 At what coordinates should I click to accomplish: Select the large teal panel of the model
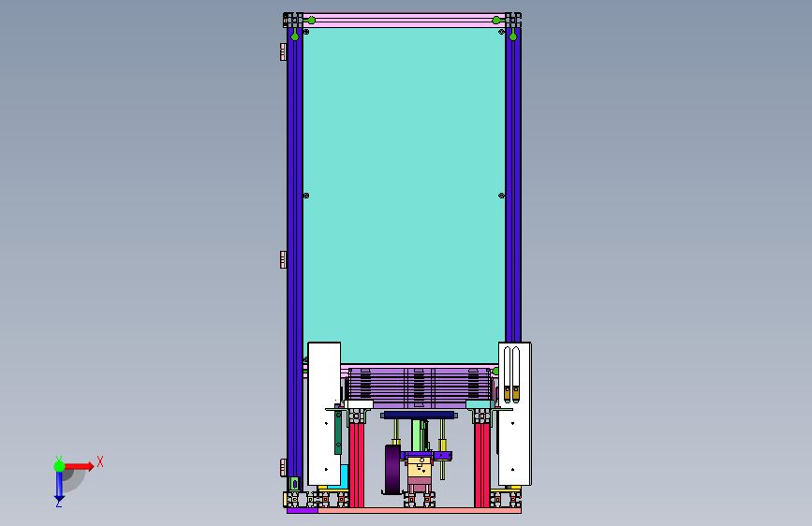(404, 196)
